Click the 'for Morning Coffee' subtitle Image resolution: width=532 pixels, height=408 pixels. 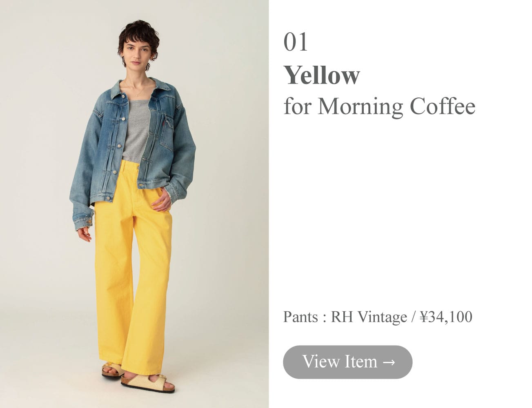coord(379,106)
